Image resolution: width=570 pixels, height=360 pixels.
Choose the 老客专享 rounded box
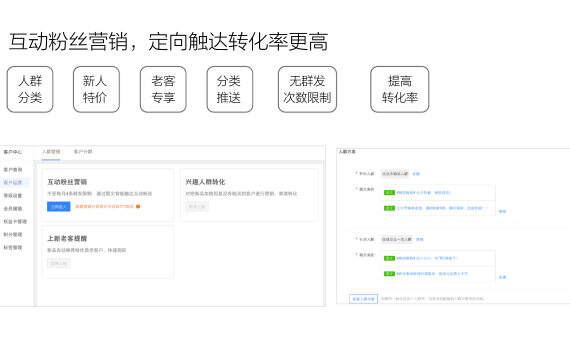click(x=163, y=89)
